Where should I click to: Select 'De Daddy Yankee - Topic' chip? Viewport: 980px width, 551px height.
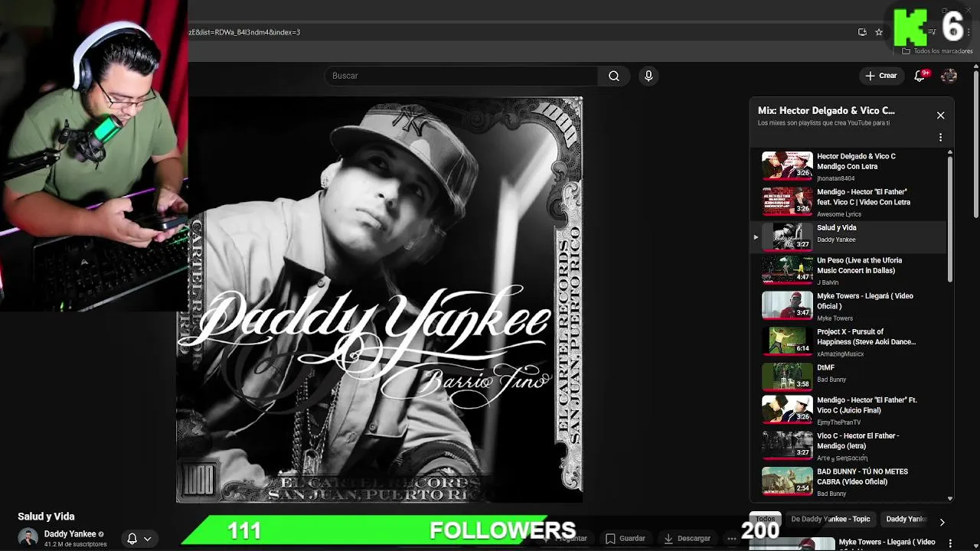point(831,519)
